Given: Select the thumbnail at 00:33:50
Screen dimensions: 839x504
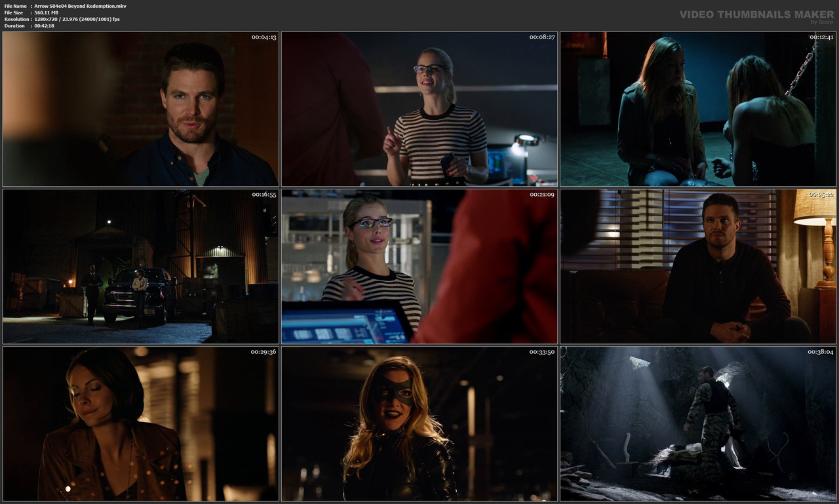Looking at the screenshot, I should [419, 424].
